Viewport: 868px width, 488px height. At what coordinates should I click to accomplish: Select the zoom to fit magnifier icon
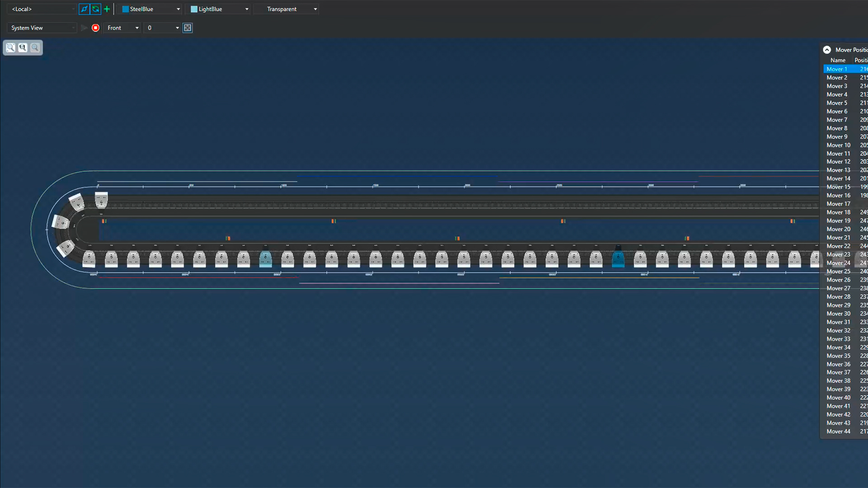point(10,47)
